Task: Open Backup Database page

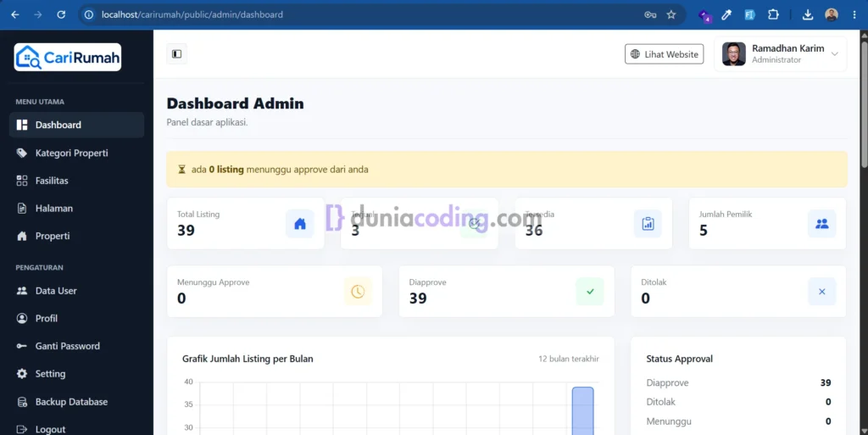Action: click(x=76, y=402)
